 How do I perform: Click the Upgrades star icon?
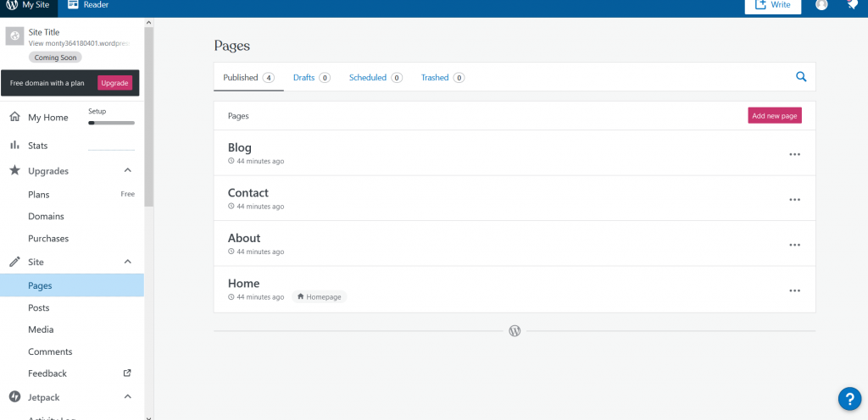tap(15, 170)
